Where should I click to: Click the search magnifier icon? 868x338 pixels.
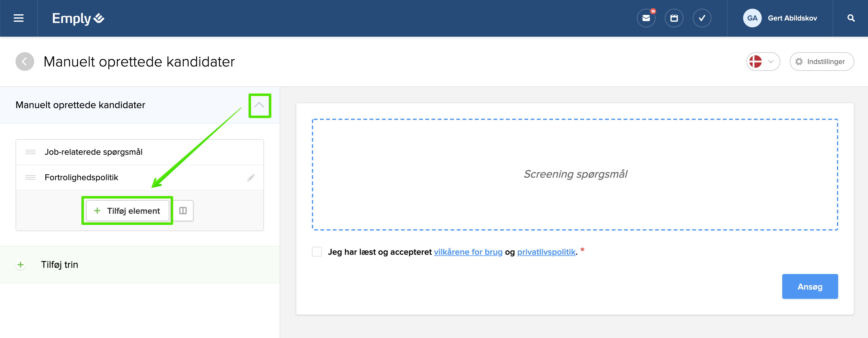[851, 18]
